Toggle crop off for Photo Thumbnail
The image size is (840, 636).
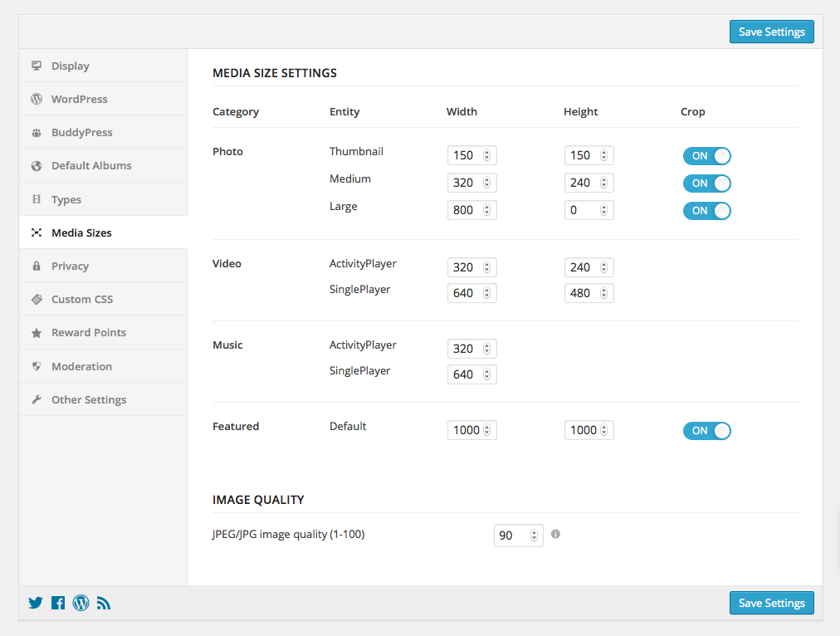point(706,156)
